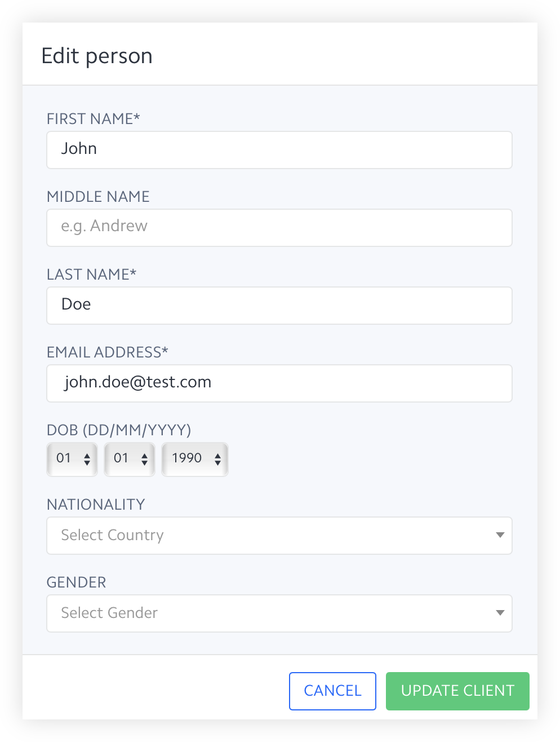Screen dimensions: 560x742
Task: Click the FIRST NAME label
Action: pos(93,119)
